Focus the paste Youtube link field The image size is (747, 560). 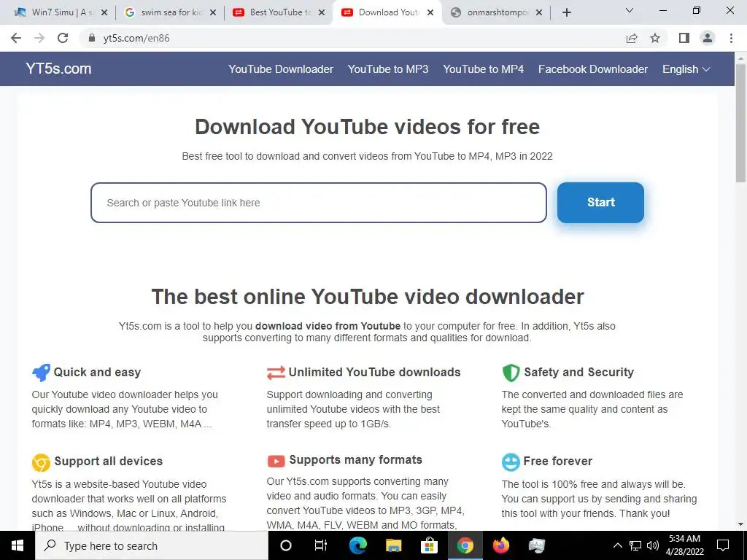319,203
